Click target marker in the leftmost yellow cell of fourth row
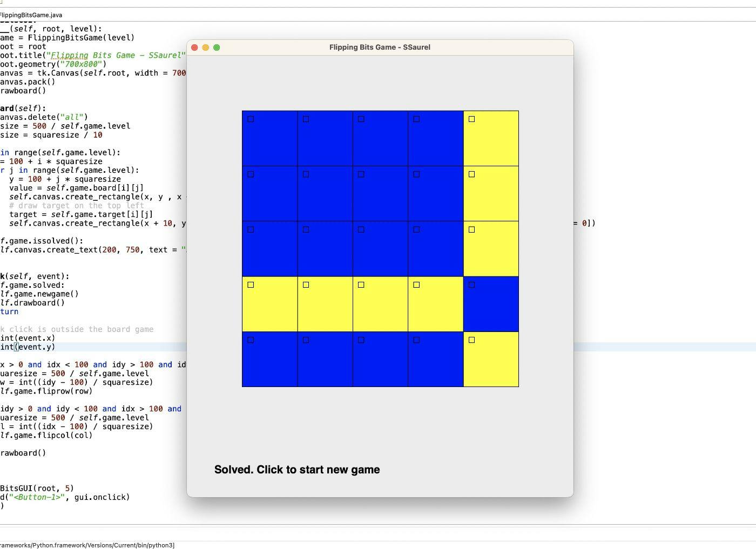 click(251, 285)
